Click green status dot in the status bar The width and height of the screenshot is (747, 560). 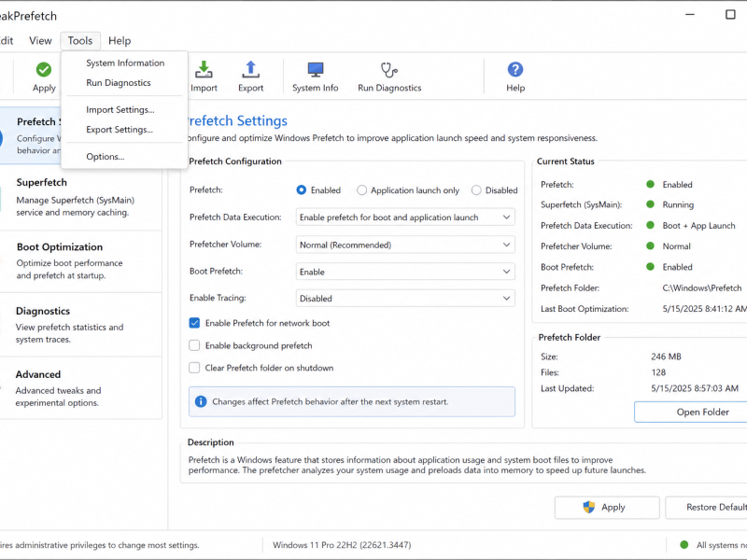click(x=684, y=545)
